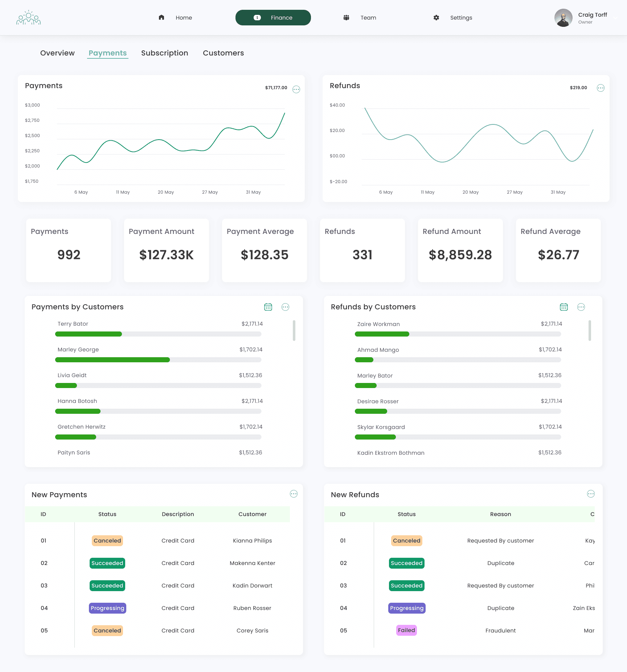Click the Fraudulent refund reason

pos(501,631)
